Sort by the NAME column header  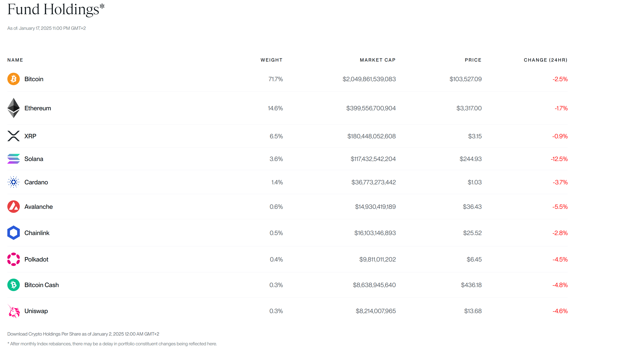click(15, 60)
